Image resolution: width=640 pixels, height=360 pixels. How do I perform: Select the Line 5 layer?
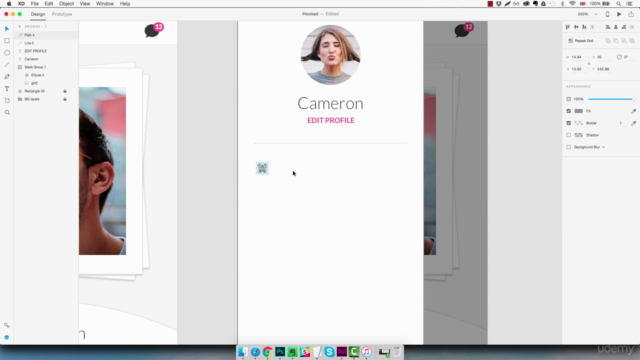pyautogui.click(x=46, y=43)
